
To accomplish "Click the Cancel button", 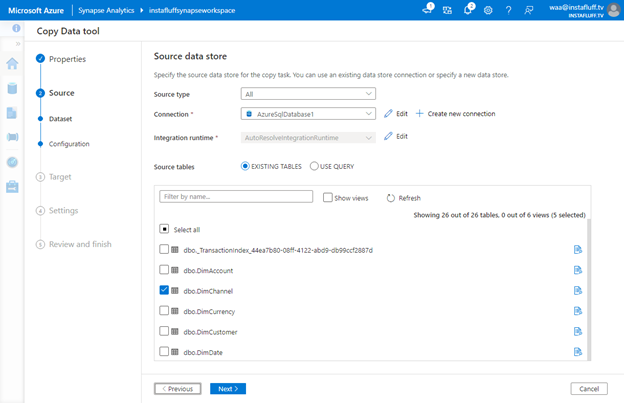I will (589, 389).
